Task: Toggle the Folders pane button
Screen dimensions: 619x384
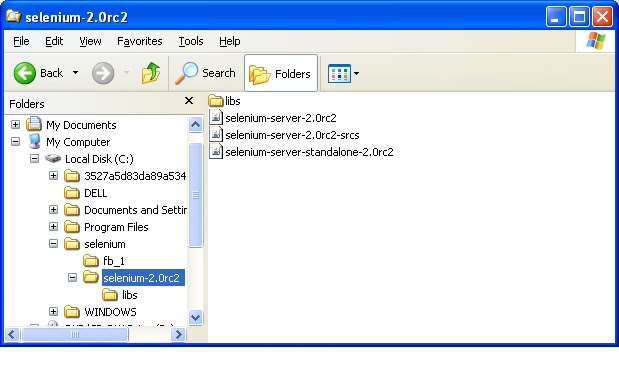Action: (281, 73)
